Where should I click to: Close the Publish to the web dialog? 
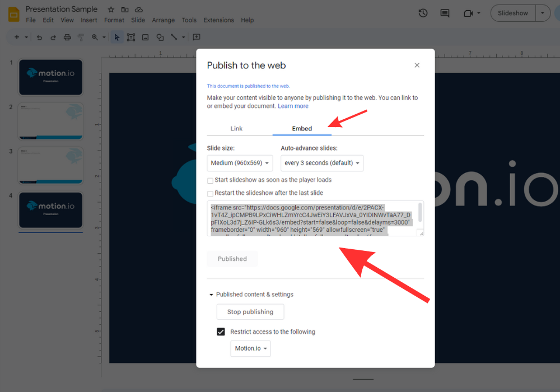417,66
